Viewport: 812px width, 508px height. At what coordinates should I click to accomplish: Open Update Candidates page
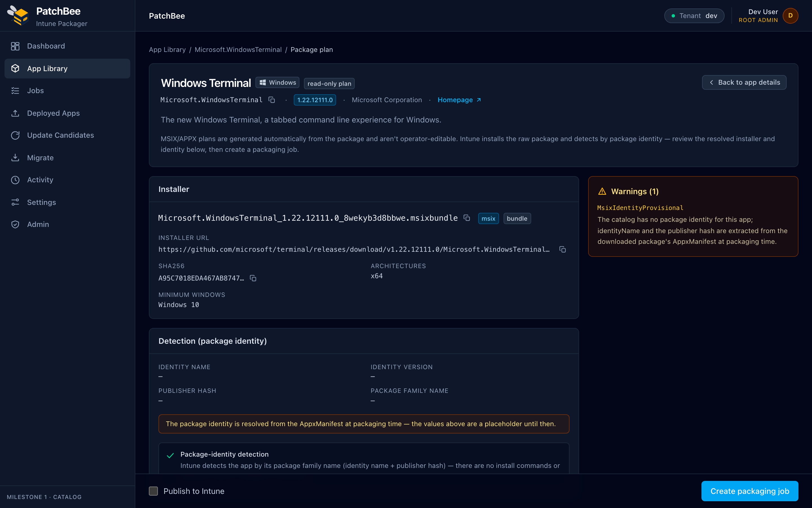point(67,135)
